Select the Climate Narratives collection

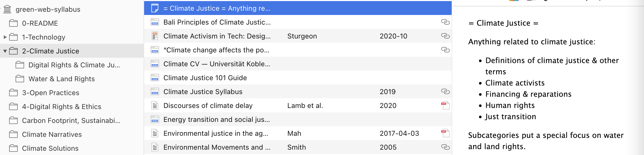point(52,134)
